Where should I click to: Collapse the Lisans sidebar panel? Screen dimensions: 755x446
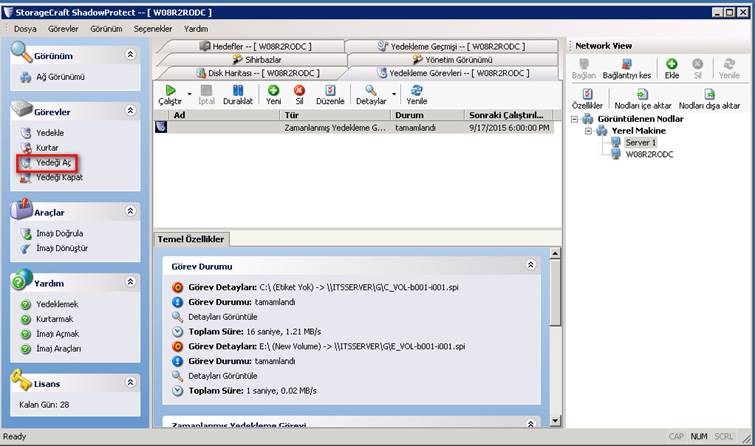point(130,382)
